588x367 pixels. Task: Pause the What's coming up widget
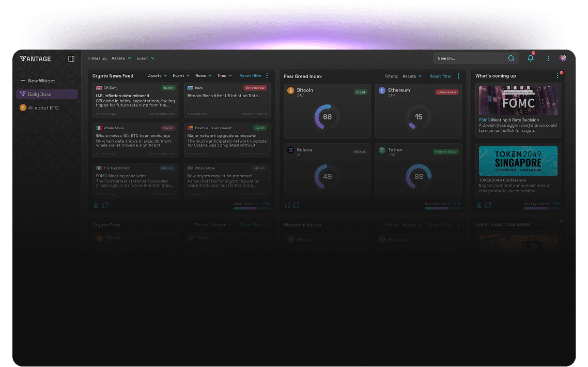pos(479,205)
